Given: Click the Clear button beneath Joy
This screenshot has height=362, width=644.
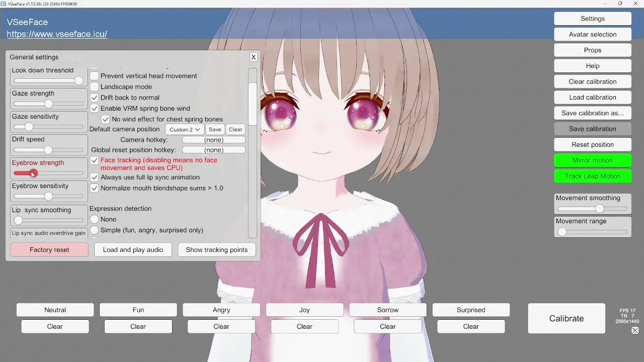Looking at the screenshot, I should click(x=304, y=327).
